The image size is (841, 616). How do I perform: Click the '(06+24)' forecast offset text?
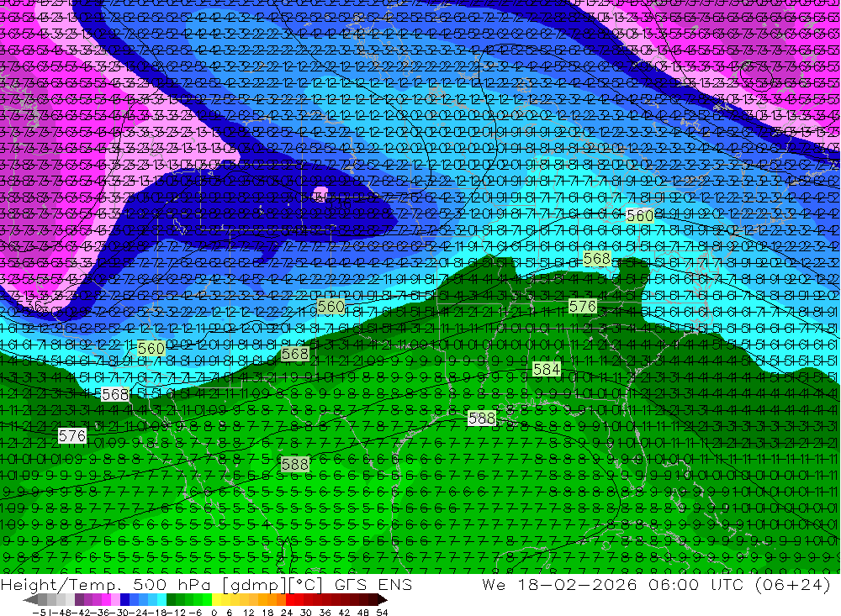[x=793, y=584]
